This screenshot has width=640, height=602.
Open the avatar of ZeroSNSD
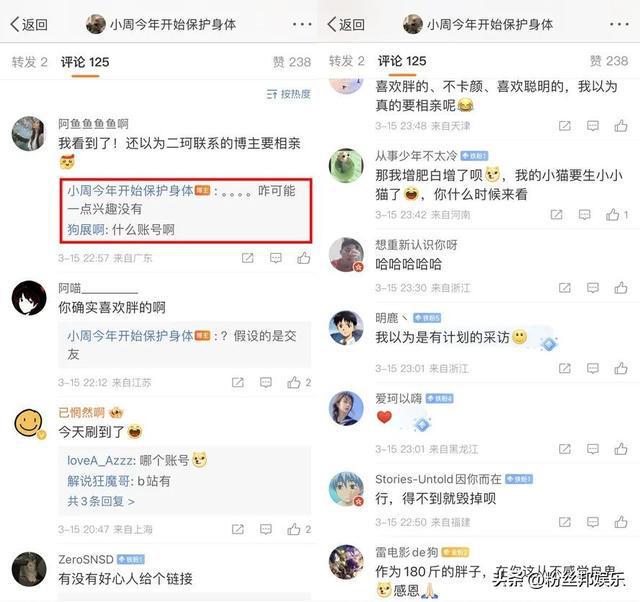coord(29,569)
